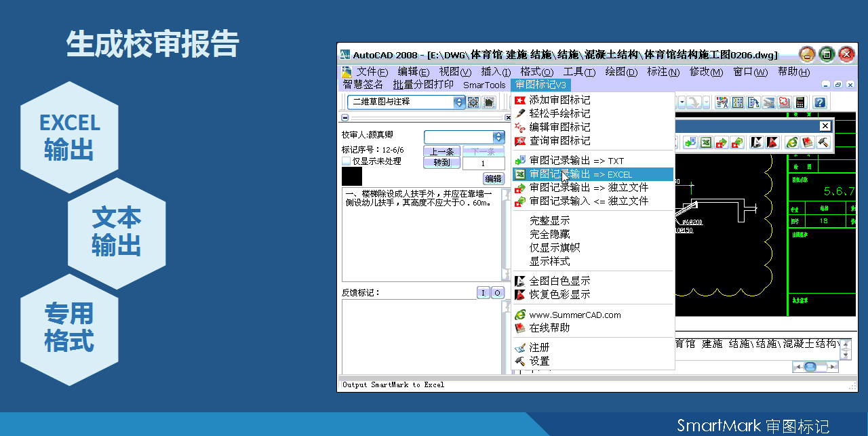Click the 下一条 button
The height and width of the screenshot is (436, 868).
click(484, 151)
